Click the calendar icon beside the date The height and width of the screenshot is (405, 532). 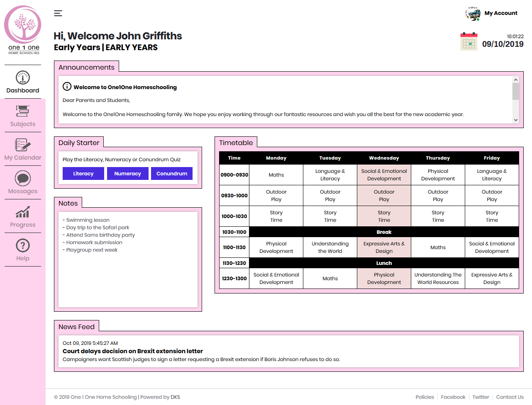click(x=469, y=42)
